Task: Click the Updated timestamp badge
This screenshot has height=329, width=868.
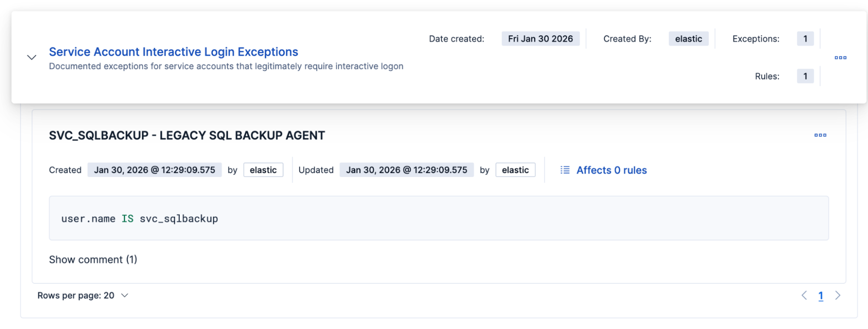Action: pos(406,170)
